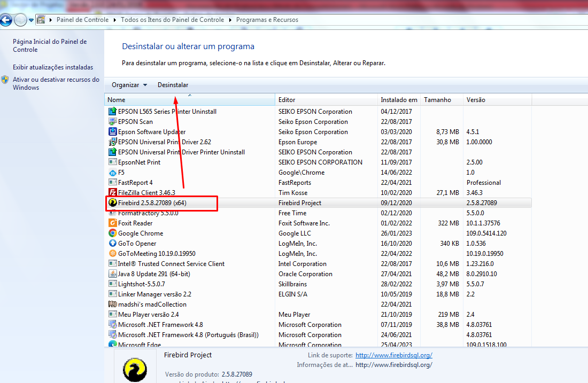Select the FormatFactory 5.5.0.0 row

point(318,213)
